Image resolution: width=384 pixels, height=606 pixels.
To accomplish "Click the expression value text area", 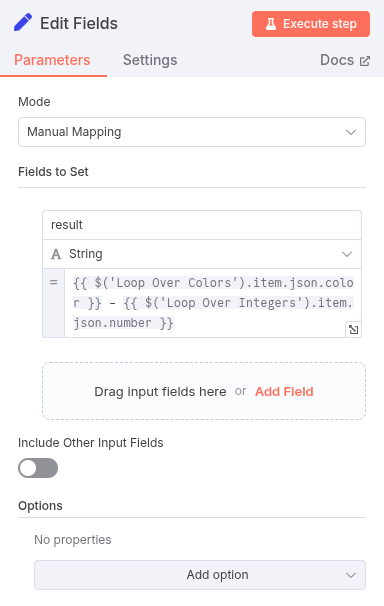I will pos(213,303).
